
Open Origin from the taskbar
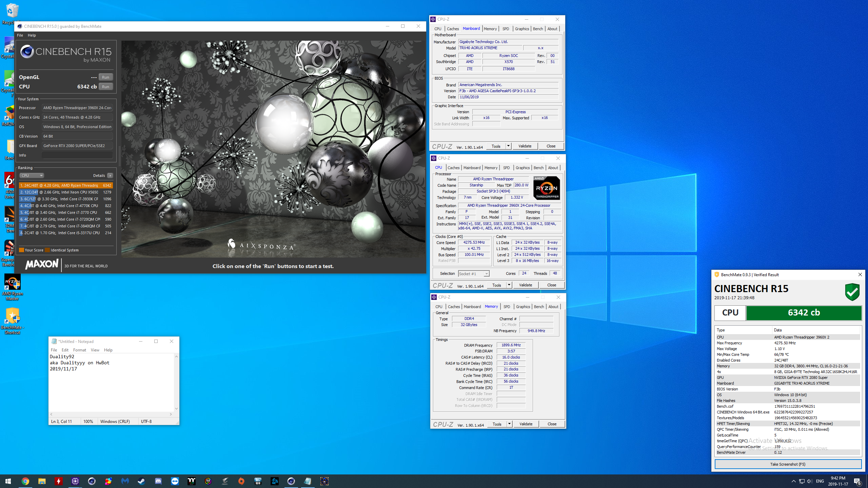[x=241, y=481]
